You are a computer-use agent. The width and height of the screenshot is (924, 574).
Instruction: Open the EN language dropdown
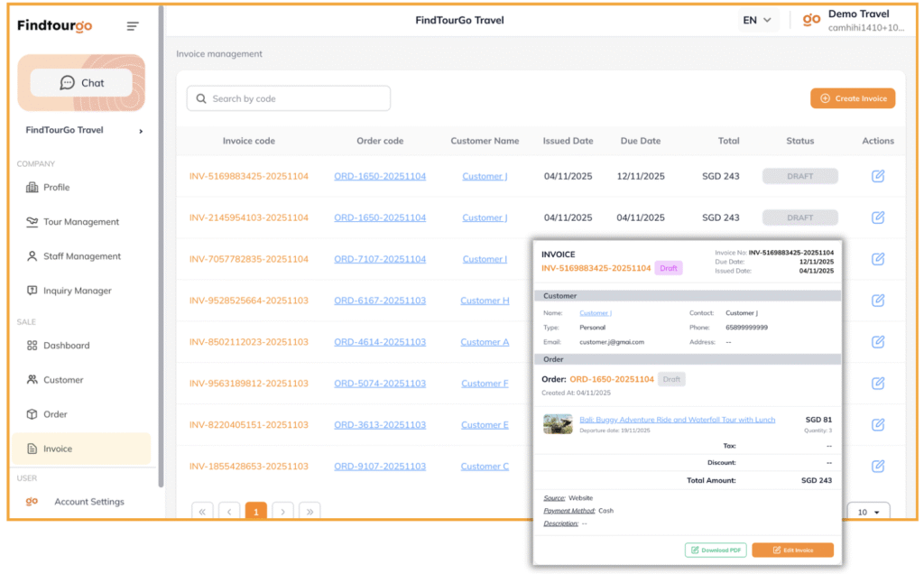point(756,20)
